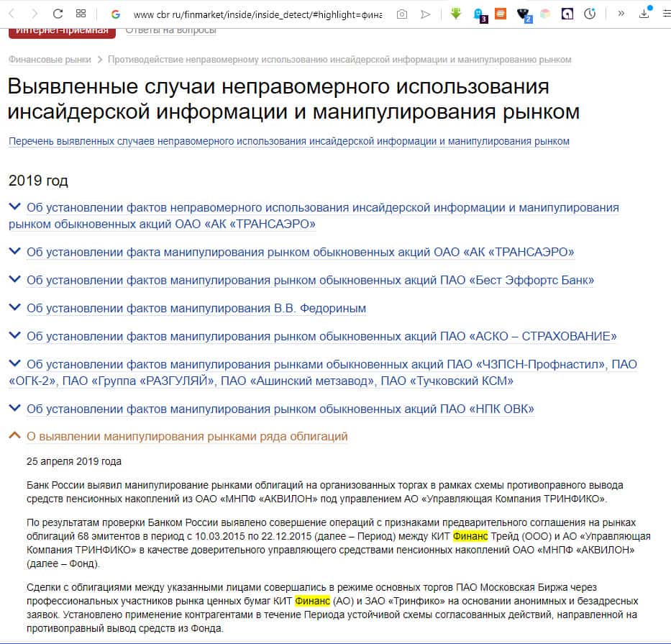Reload the current page
Image resolution: width=671 pixels, height=644 pixels.
[58, 14]
